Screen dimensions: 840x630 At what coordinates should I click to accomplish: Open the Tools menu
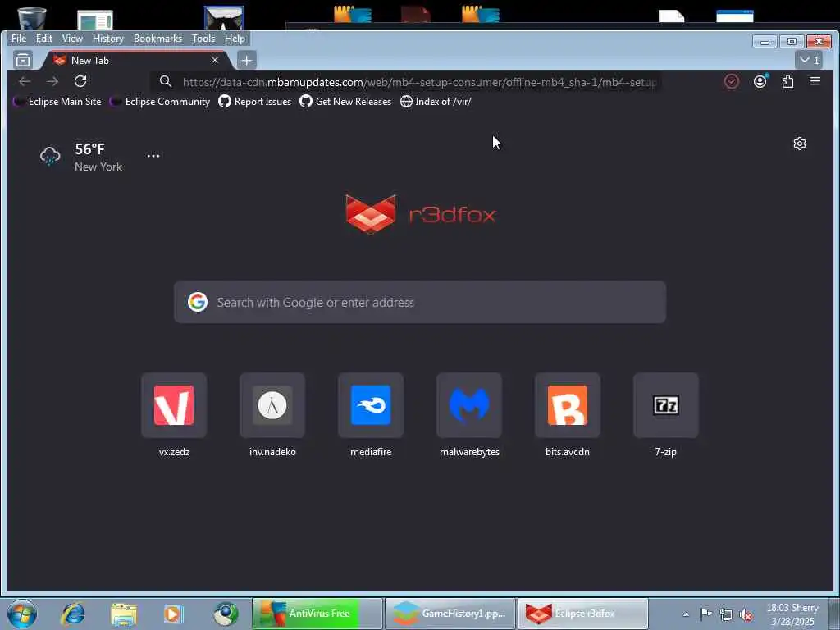tap(203, 39)
